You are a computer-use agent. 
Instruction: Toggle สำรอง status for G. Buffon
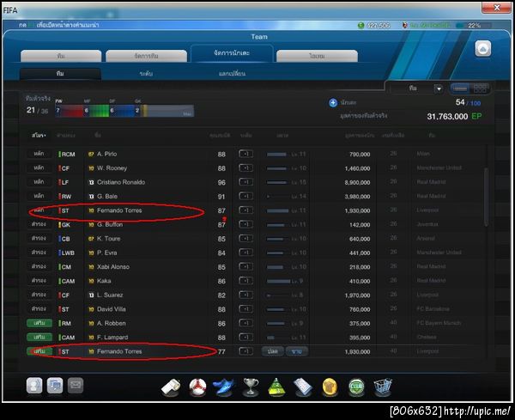(x=39, y=224)
